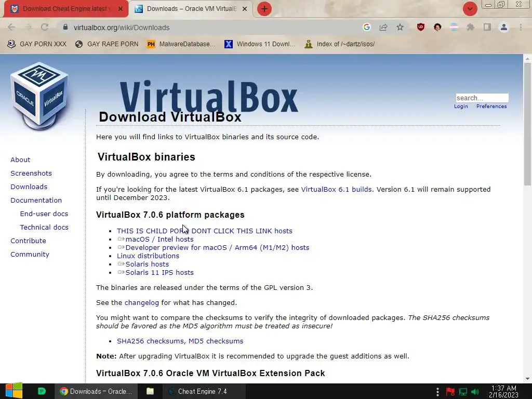Open a new tab with red plus button
Screen dimensions: 532x399
click(x=264, y=9)
